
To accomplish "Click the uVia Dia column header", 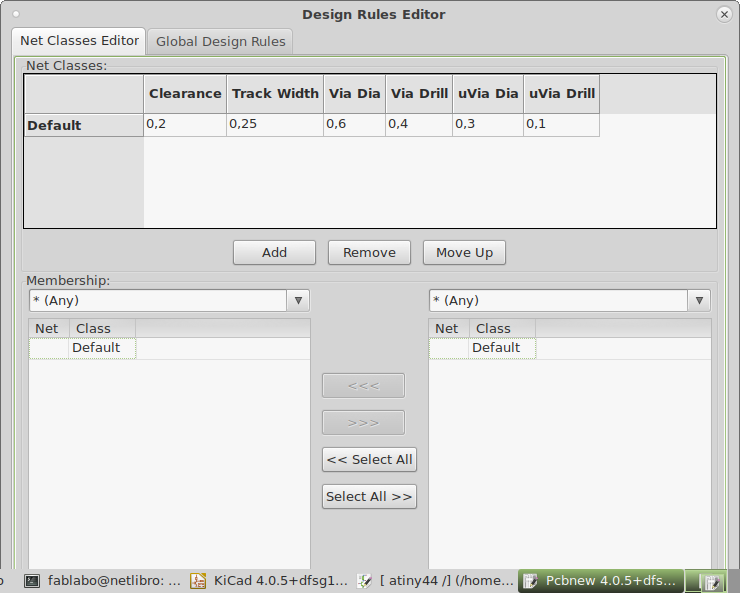I will 488,94.
